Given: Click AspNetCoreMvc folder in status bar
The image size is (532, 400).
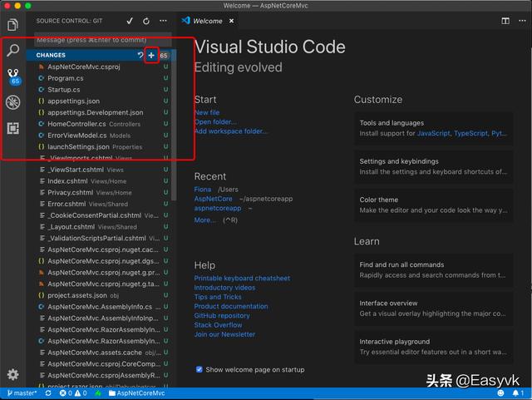Looking at the screenshot, I should [x=136, y=393].
